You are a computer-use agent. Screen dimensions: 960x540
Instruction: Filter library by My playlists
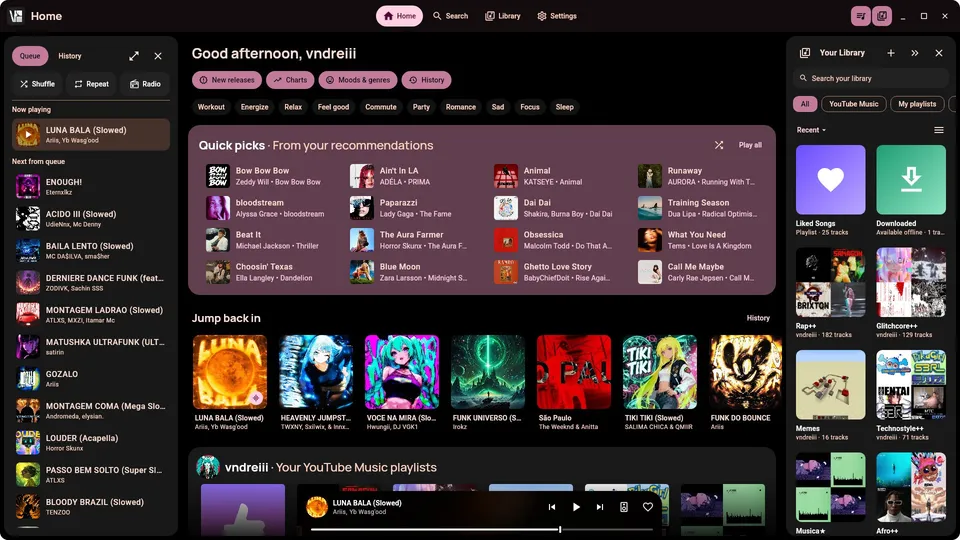[917, 104]
